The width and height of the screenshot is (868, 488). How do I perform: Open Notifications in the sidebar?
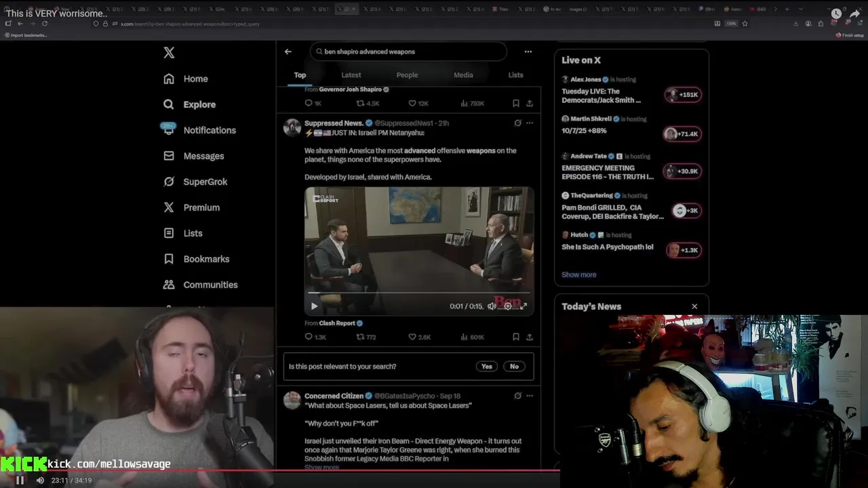point(199,130)
